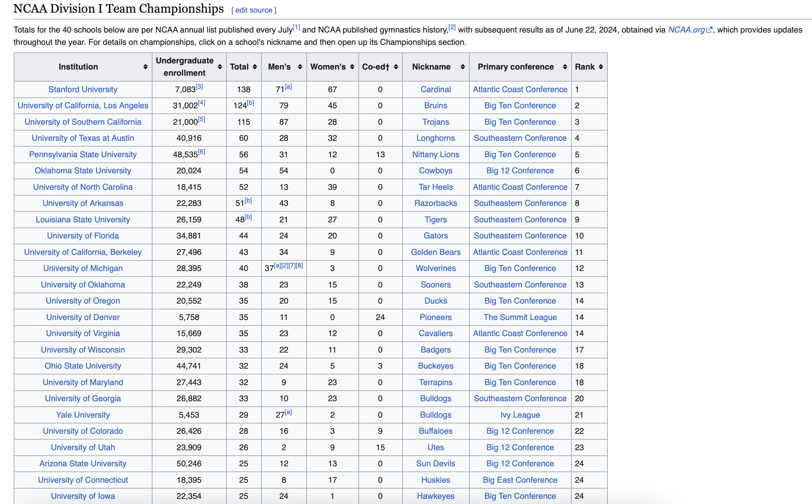
Task: Open Bulldogs link in Georgia row
Action: tap(436, 398)
